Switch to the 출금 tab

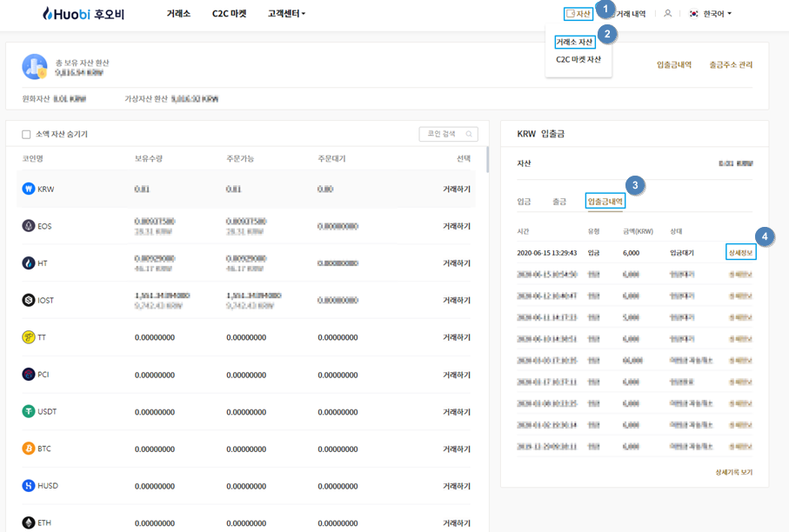559,202
